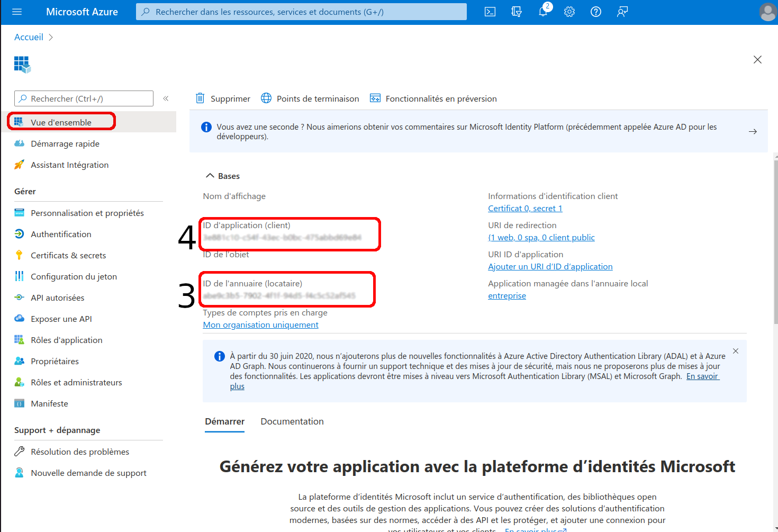Open the 1 web, 0 spa redirect URI link

pos(541,238)
